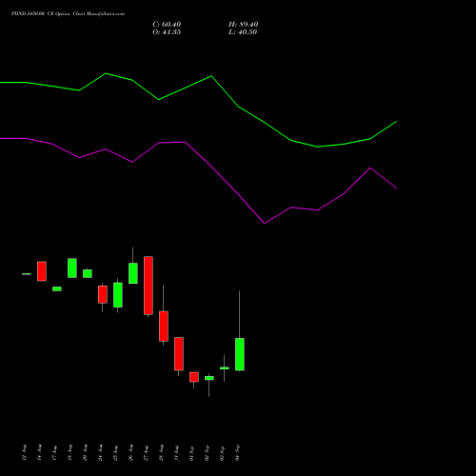Select the 04 Sep date label
Viewport: 476px width, 476px height.
click(237, 452)
